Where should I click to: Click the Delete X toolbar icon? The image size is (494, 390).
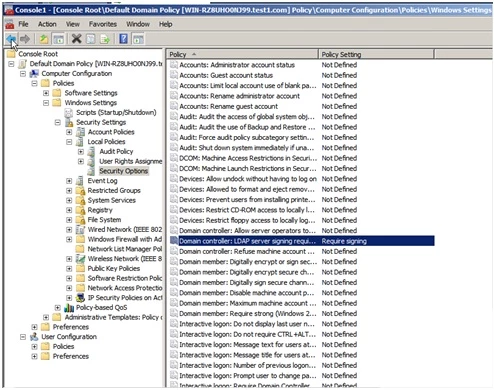coord(76,39)
